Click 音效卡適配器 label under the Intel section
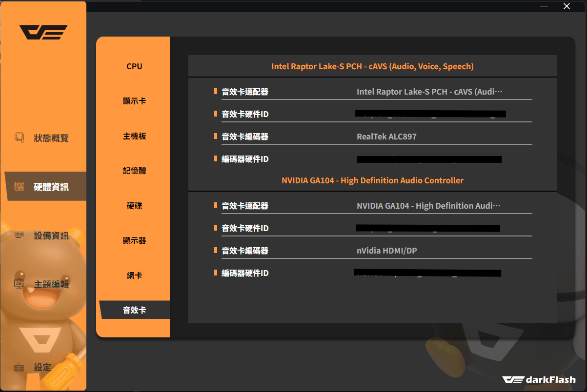Image resolution: width=587 pixels, height=392 pixels. point(245,92)
